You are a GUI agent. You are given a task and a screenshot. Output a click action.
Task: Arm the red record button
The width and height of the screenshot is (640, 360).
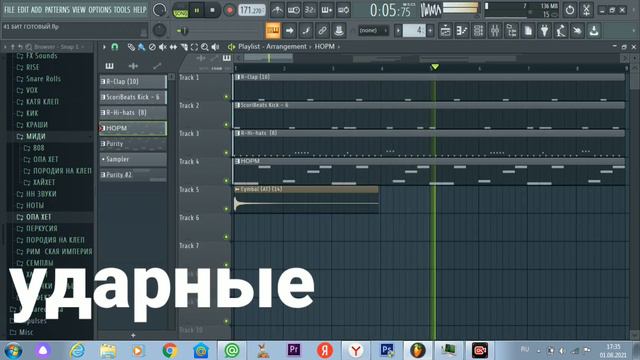[x=229, y=10]
